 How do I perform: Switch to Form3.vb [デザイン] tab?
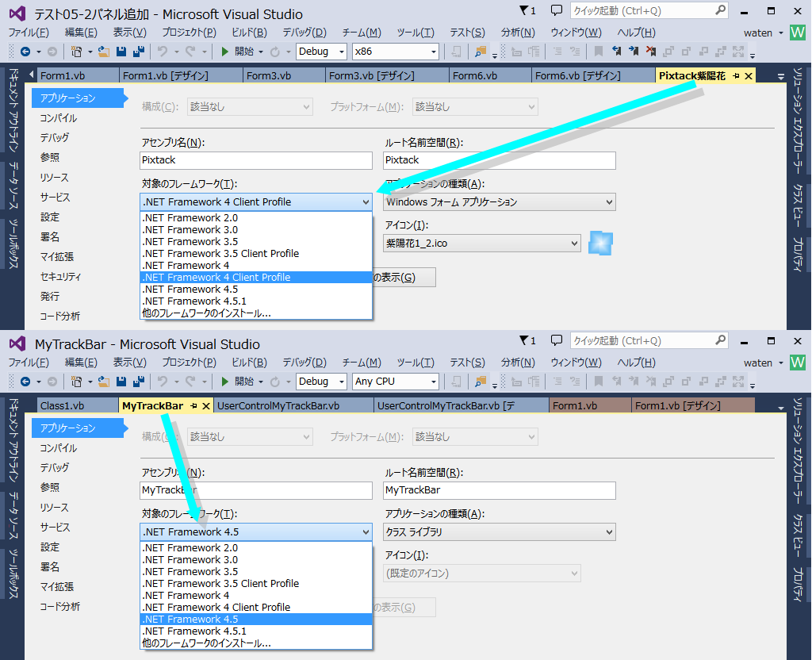pyautogui.click(x=387, y=75)
